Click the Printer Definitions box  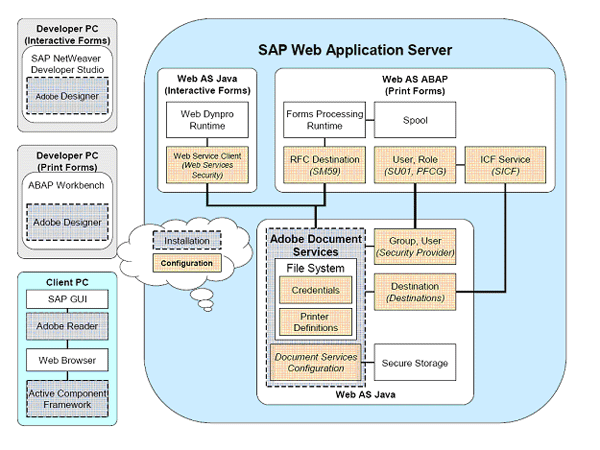click(x=315, y=322)
